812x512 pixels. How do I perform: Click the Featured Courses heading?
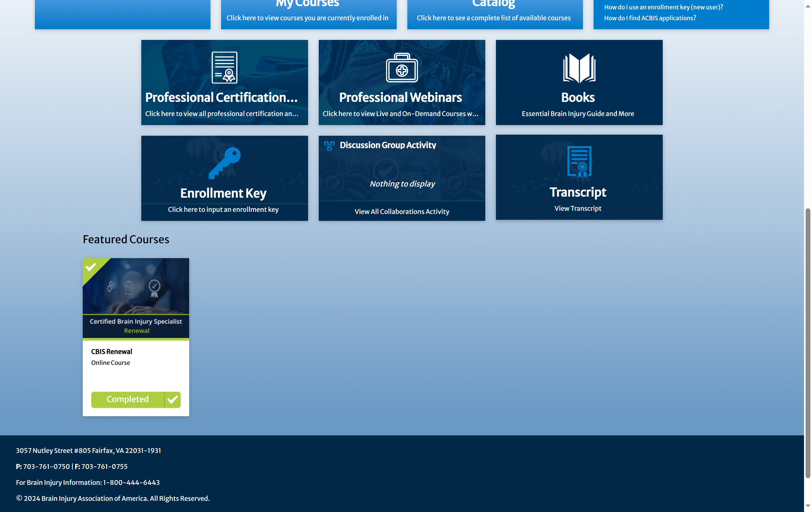point(126,240)
